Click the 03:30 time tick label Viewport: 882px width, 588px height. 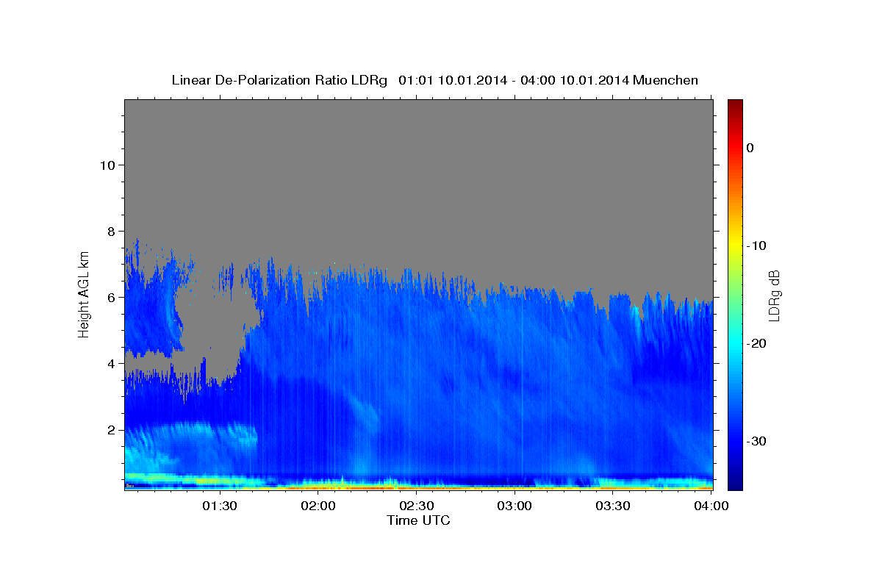(613, 506)
